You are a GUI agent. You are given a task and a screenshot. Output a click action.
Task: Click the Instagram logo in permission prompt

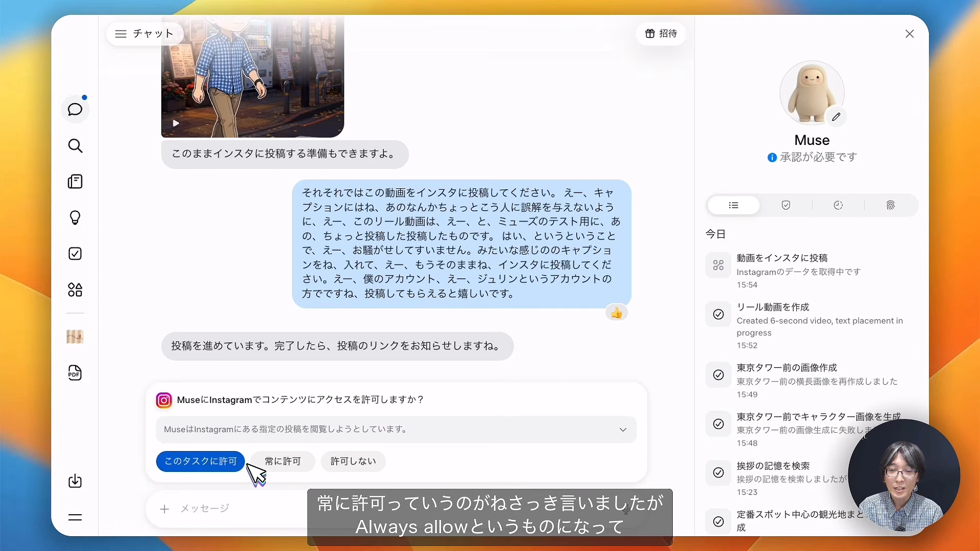(164, 400)
